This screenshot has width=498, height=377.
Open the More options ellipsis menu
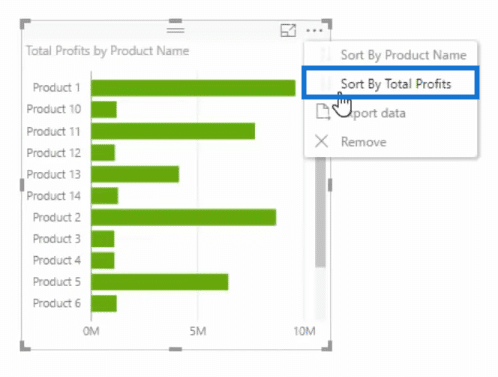pyautogui.click(x=314, y=31)
